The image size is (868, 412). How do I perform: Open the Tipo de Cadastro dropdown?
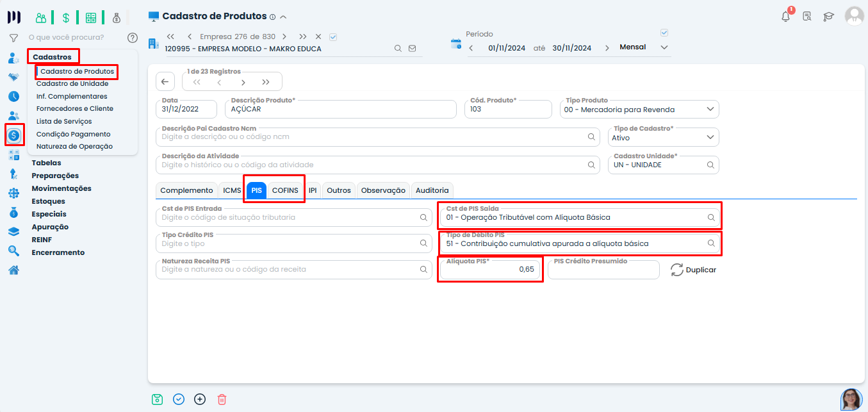click(710, 137)
